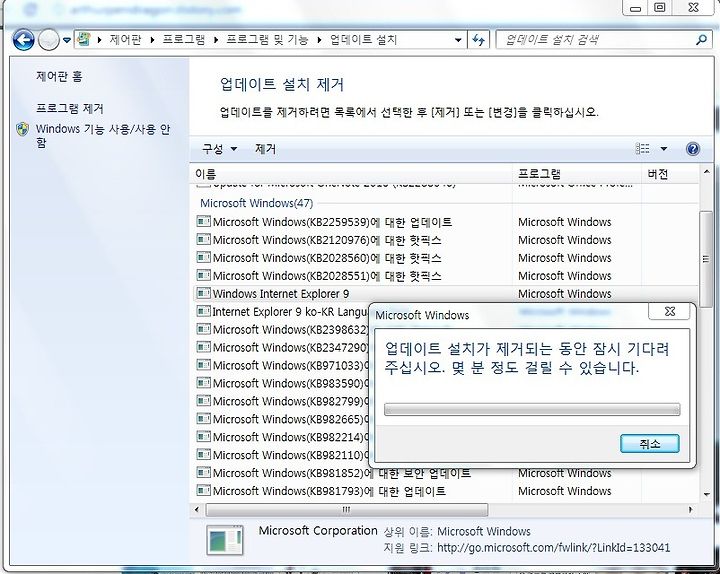Sort by the 버전 column header
720x574 pixels.
[669, 174]
